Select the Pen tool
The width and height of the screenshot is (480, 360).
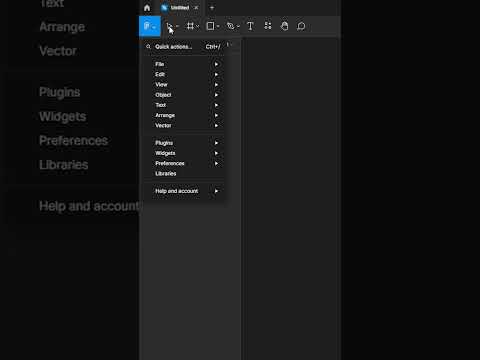(230, 26)
